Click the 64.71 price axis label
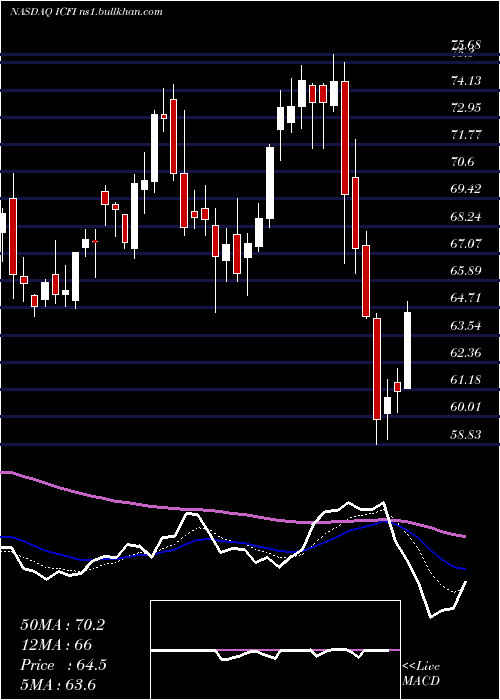This screenshot has height=700, width=500. [466, 298]
